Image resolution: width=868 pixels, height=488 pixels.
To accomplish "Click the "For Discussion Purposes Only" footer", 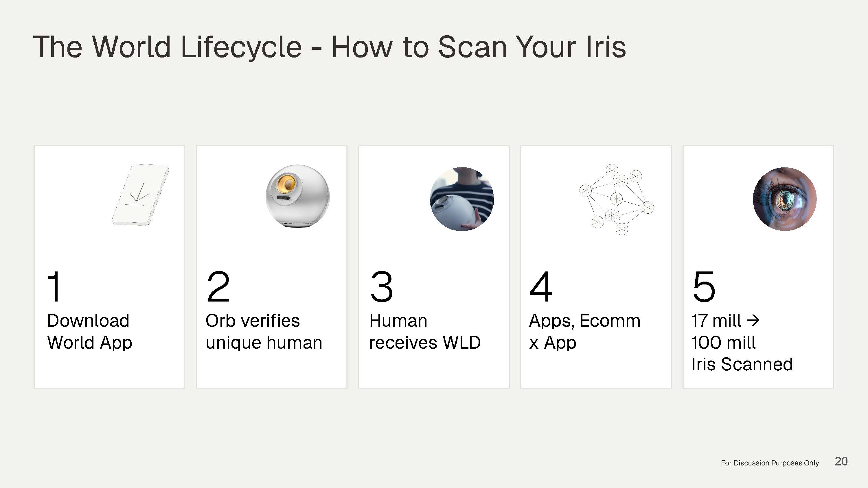I will coord(770,463).
